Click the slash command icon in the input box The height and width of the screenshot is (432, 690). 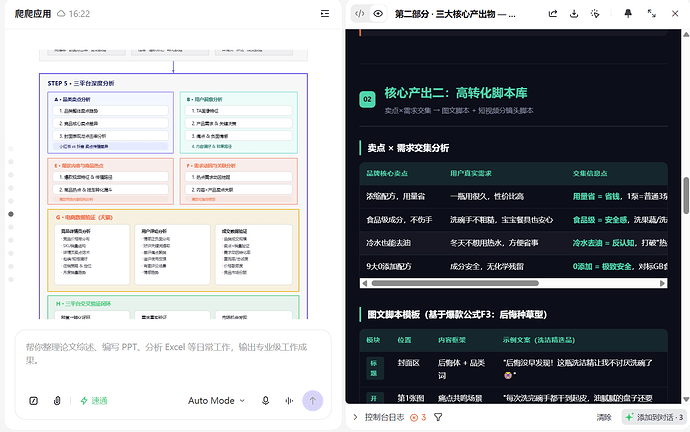33,401
